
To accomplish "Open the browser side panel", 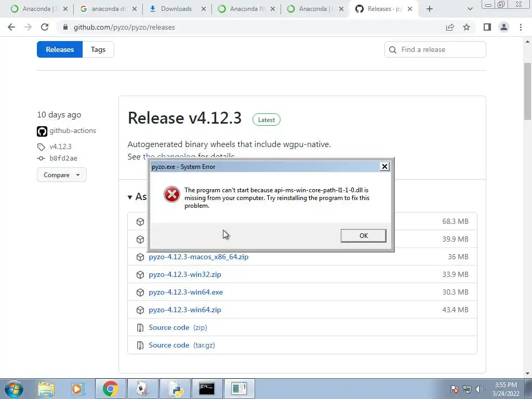I will pos(487,27).
